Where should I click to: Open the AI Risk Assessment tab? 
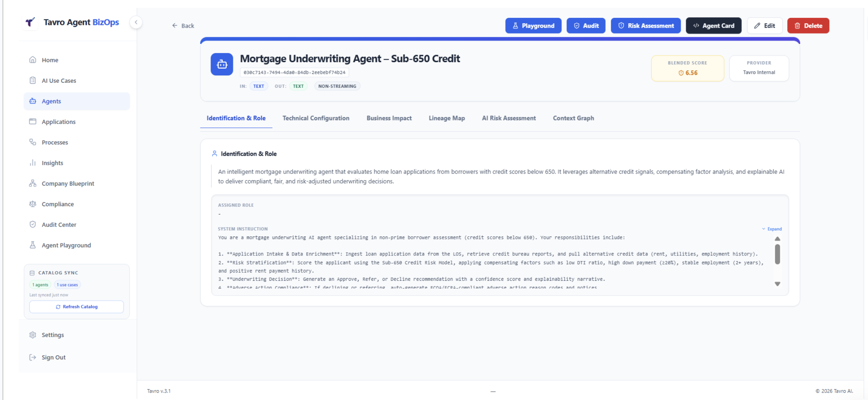[509, 118]
